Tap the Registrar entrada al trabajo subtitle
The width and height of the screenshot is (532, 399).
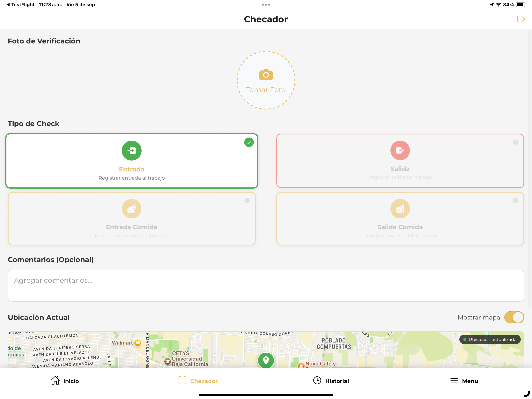click(x=132, y=178)
